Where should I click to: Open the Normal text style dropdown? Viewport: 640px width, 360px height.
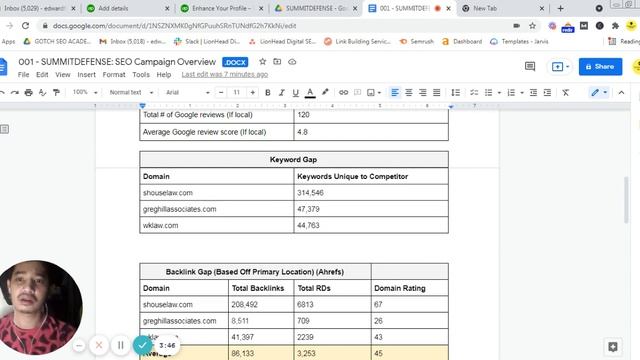(x=131, y=92)
